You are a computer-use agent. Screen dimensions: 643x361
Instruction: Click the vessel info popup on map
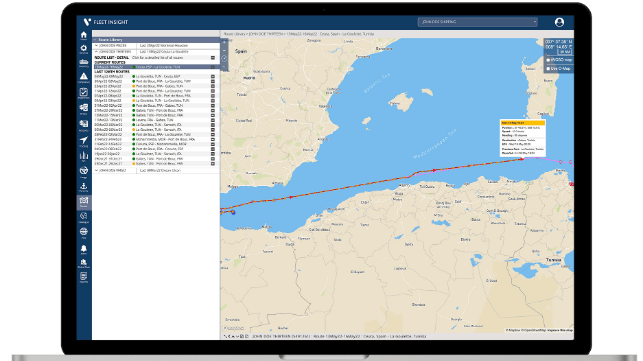(x=523, y=138)
